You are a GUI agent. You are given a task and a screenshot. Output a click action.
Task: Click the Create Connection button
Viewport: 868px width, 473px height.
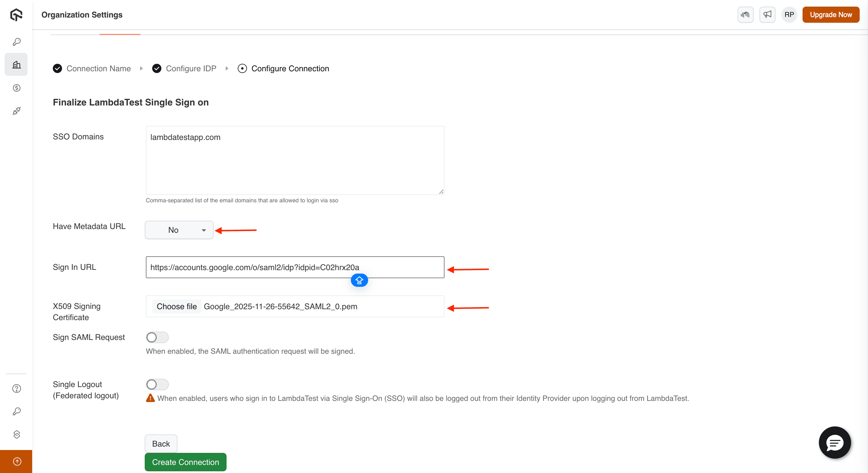[x=185, y=462]
